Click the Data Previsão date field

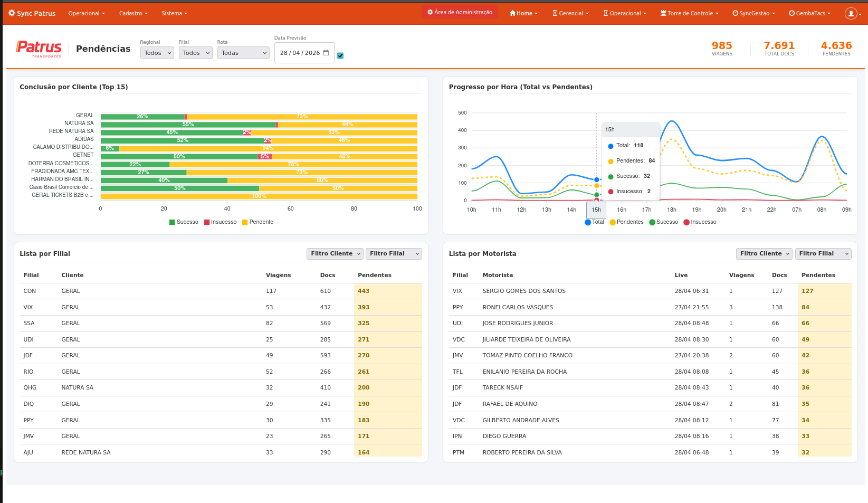(x=304, y=53)
